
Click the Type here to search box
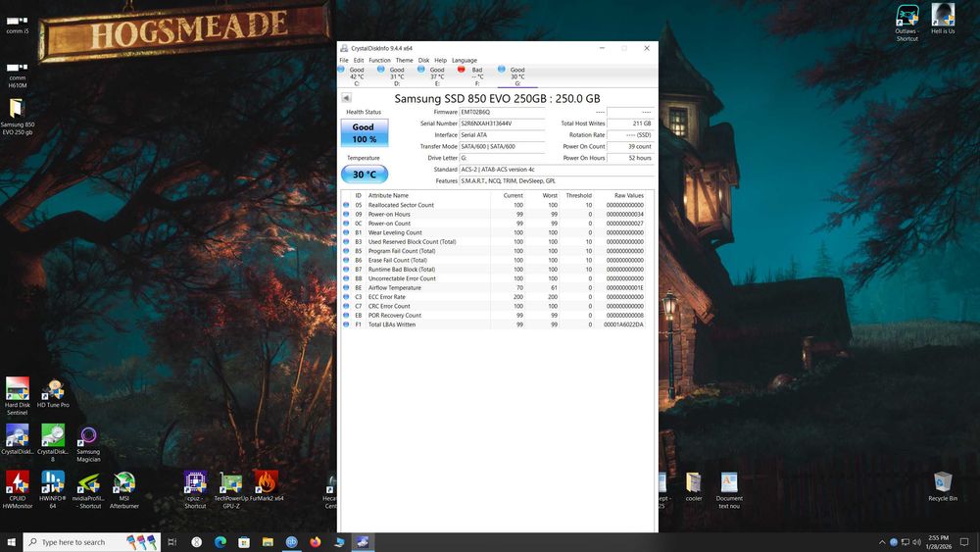click(92, 542)
